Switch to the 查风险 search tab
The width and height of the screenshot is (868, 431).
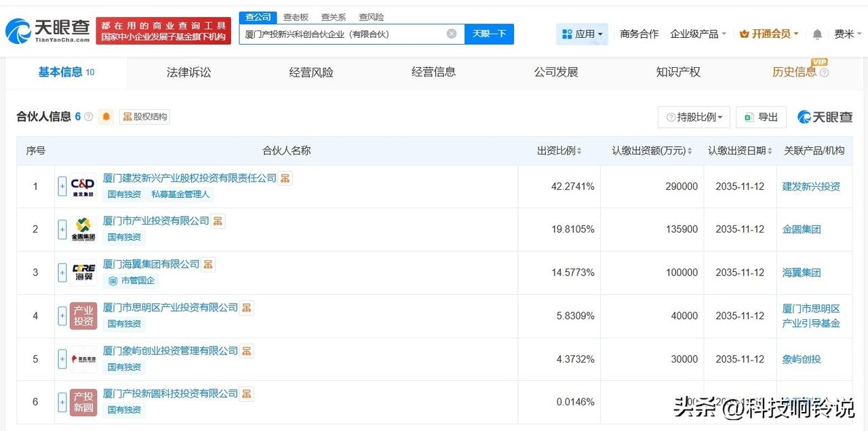tap(372, 17)
